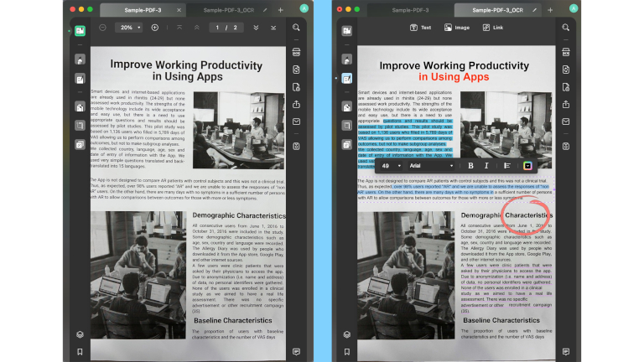Select the Link tool
Screen dimensions: 644x362
point(493,28)
